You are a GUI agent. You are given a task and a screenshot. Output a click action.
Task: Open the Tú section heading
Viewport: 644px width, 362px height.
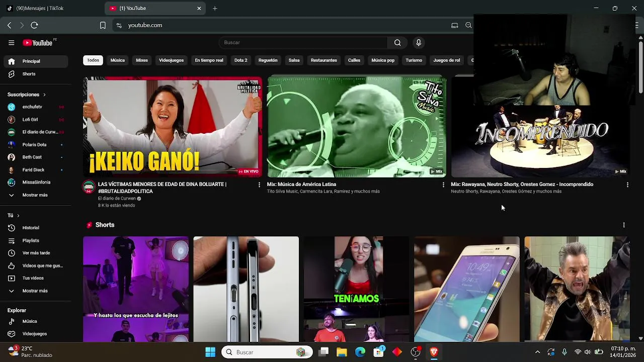tap(13, 215)
